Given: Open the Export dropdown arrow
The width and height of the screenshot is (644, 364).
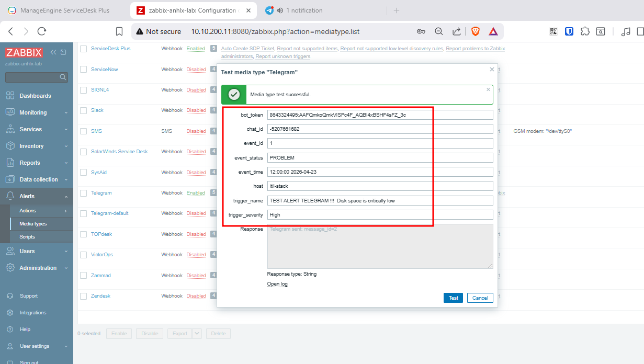Looking at the screenshot, I should 197,333.
